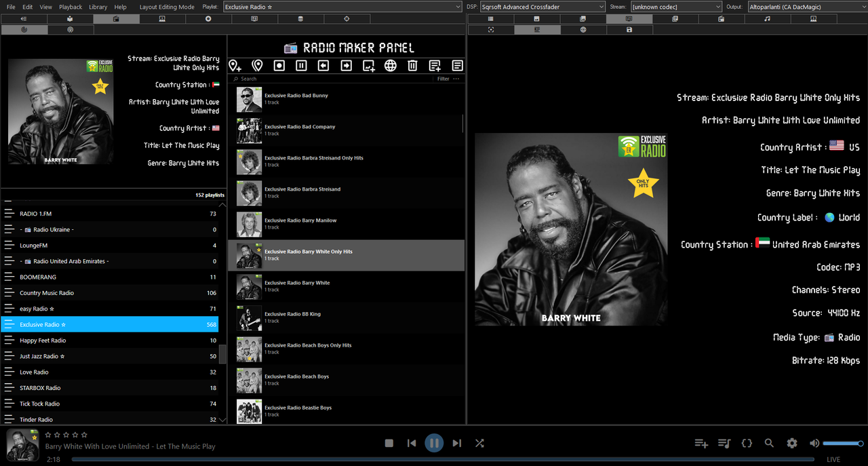
Task: Switch to the music note tab in right panel
Action: point(767,19)
